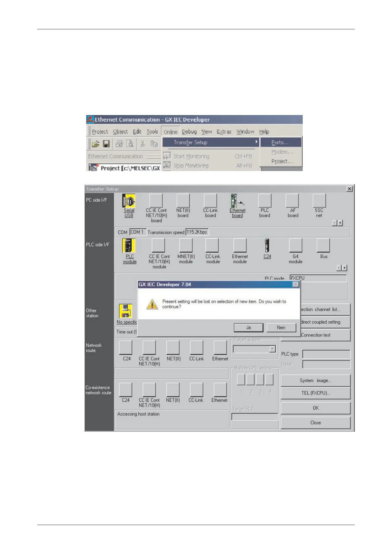Click the Open project toolbar icon
This screenshot has height=555, width=392.
(96, 144)
